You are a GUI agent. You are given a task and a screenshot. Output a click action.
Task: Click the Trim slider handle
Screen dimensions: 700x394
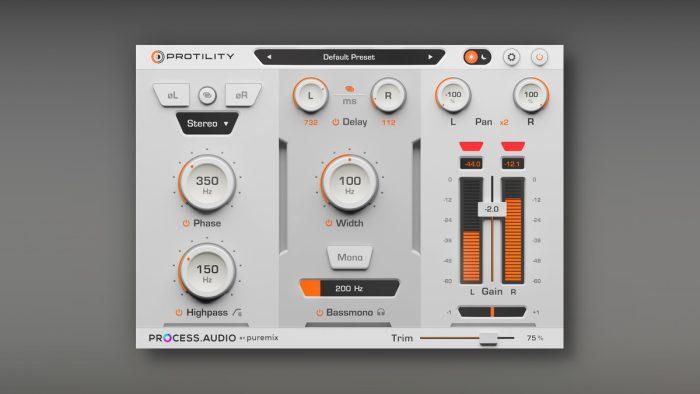coord(488,338)
